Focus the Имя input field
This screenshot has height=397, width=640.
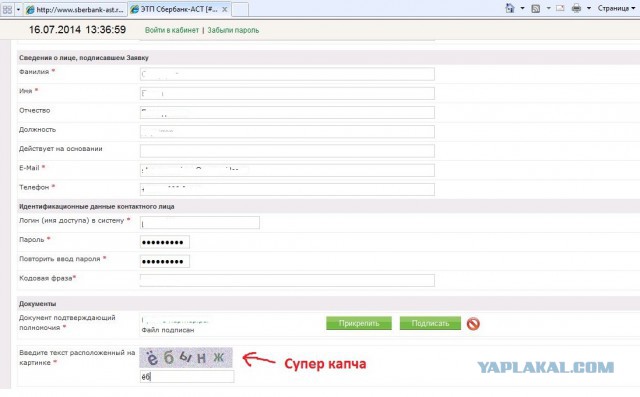point(287,93)
